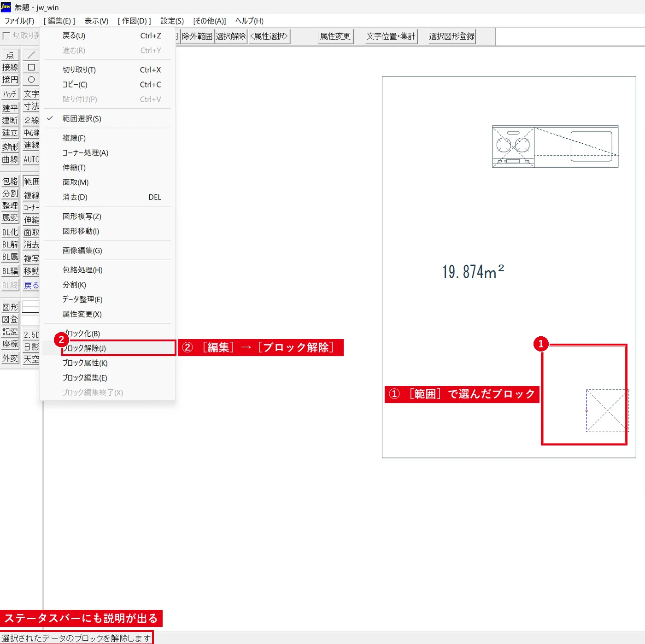Choose ブロック編集(E) in the Edit menu
Screen dimensions: 645x644
click(x=107, y=378)
